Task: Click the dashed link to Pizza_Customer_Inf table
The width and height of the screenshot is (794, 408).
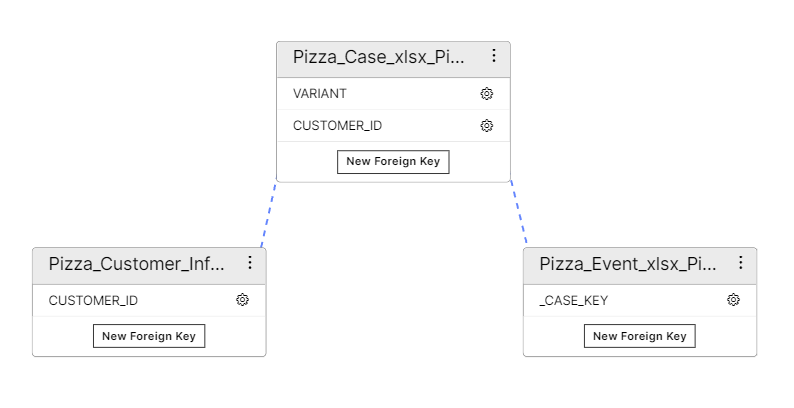Action: point(268,215)
